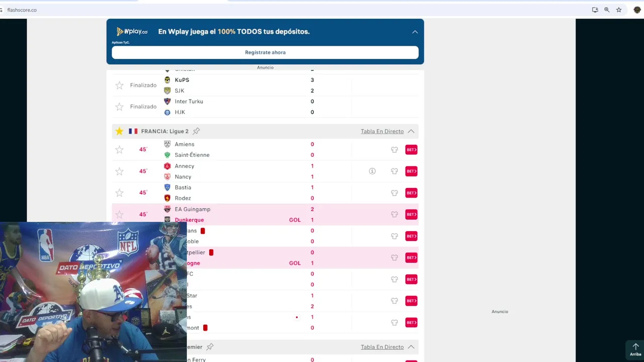Click BET icon in the 'tpellier' match row
The image size is (644, 362).
click(412, 258)
